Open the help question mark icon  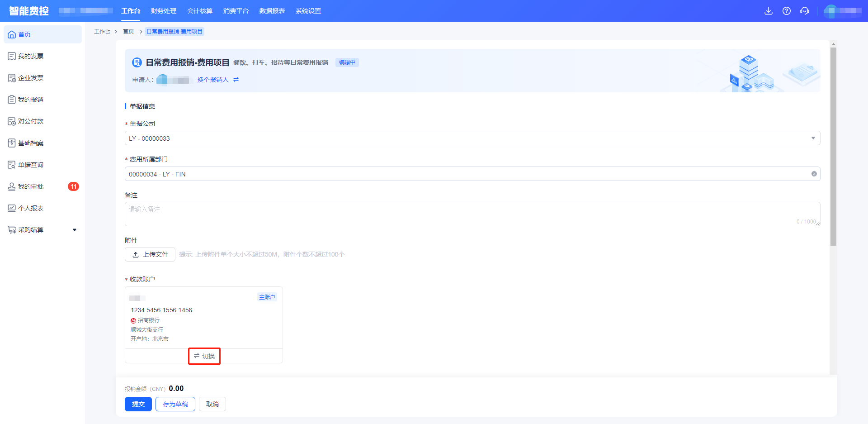[x=787, y=11]
